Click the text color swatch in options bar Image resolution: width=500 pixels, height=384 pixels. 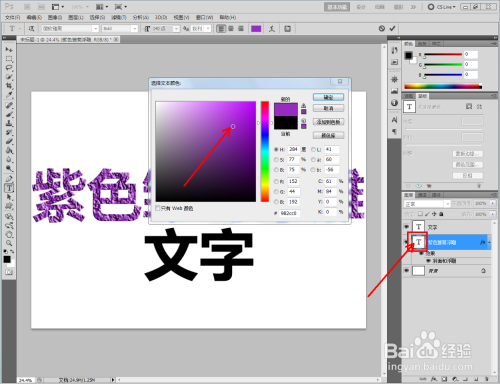(256, 29)
